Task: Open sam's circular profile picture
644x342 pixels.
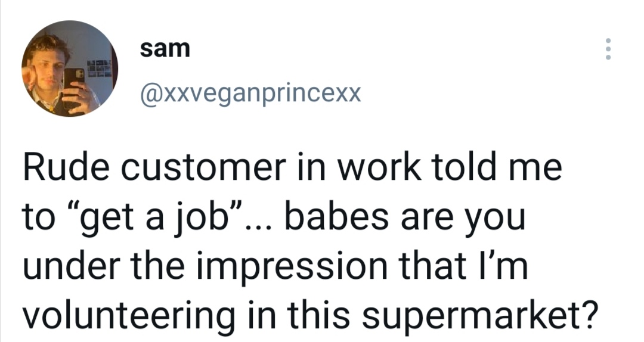Action: click(x=70, y=69)
